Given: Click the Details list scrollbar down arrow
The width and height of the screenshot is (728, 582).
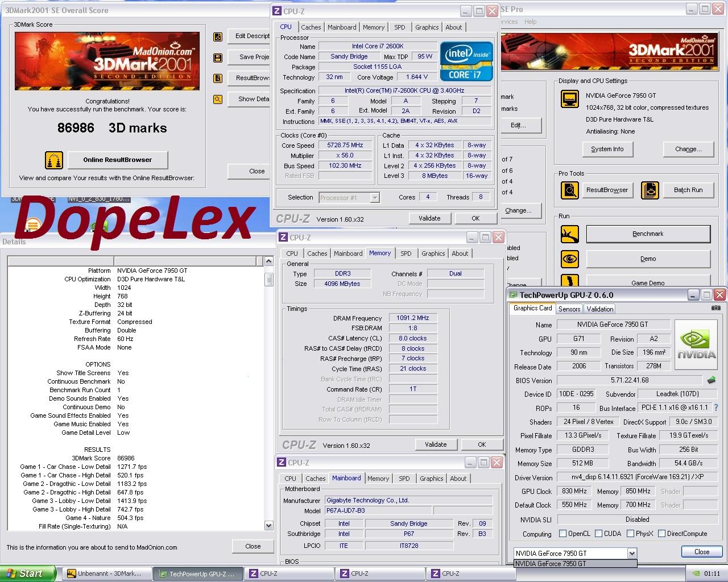Looking at the screenshot, I should (268, 526).
